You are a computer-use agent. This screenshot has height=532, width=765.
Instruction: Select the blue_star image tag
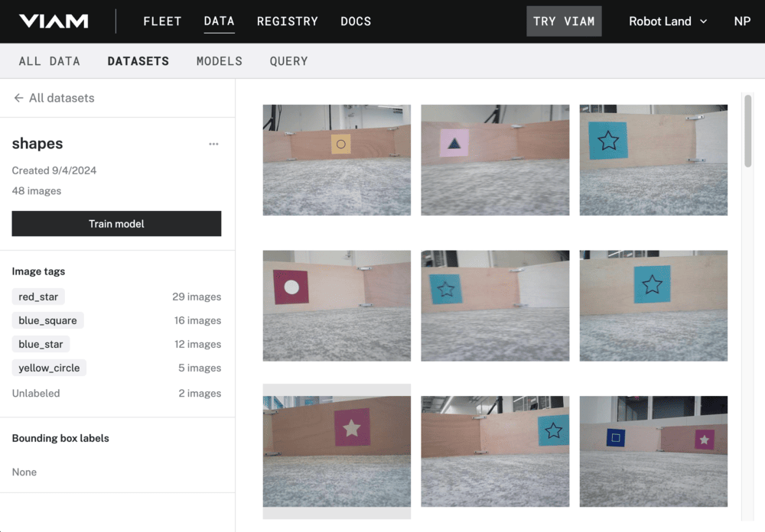pyautogui.click(x=41, y=344)
